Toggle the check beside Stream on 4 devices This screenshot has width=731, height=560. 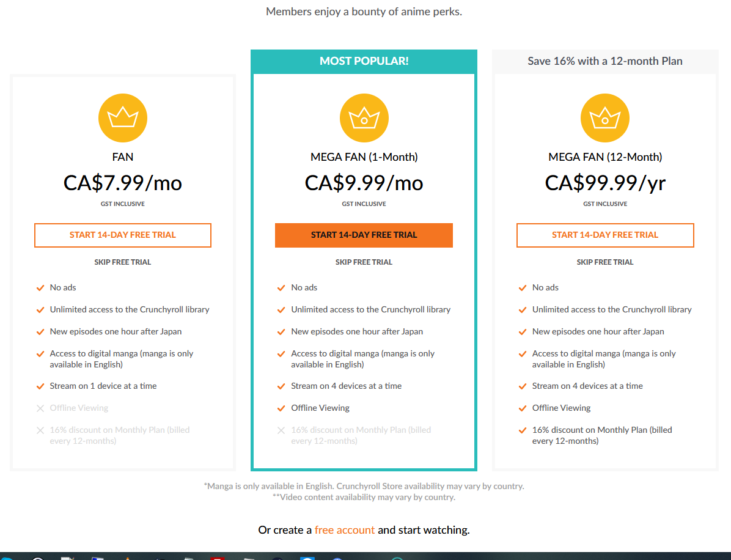[282, 386]
